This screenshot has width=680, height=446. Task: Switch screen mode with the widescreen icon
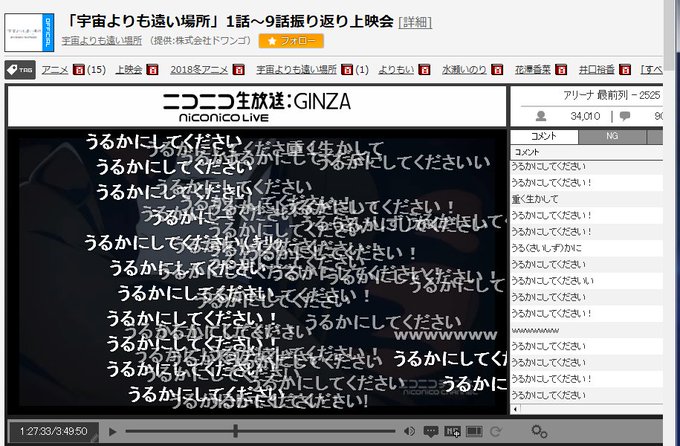coord(474,431)
